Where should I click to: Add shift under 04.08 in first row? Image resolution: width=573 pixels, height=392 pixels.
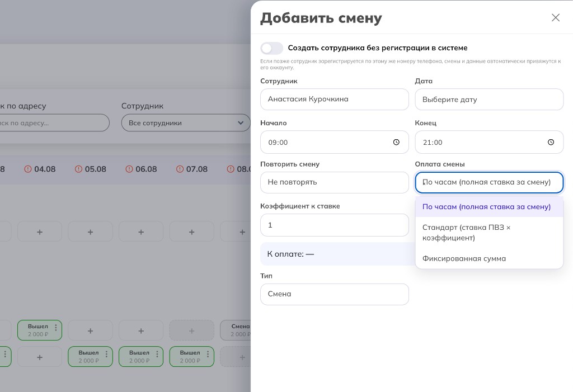(x=40, y=232)
